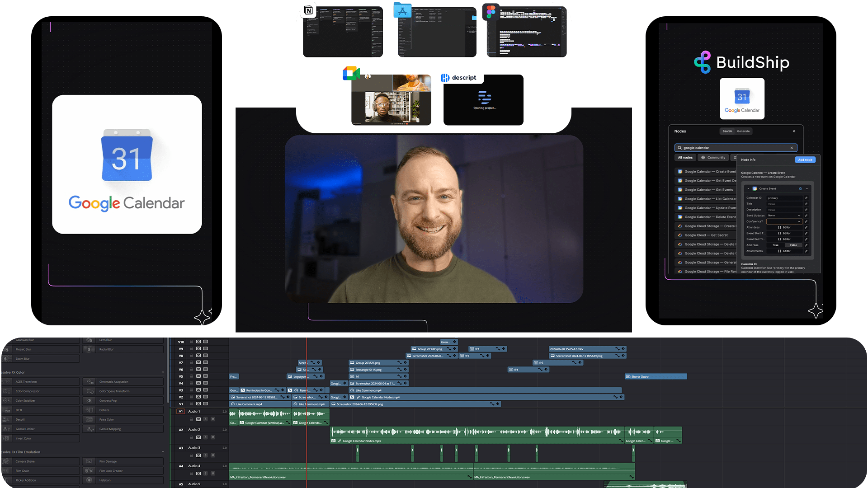The height and width of the screenshot is (488, 868).
Task: Click the Halation effect icon
Action: point(89,480)
